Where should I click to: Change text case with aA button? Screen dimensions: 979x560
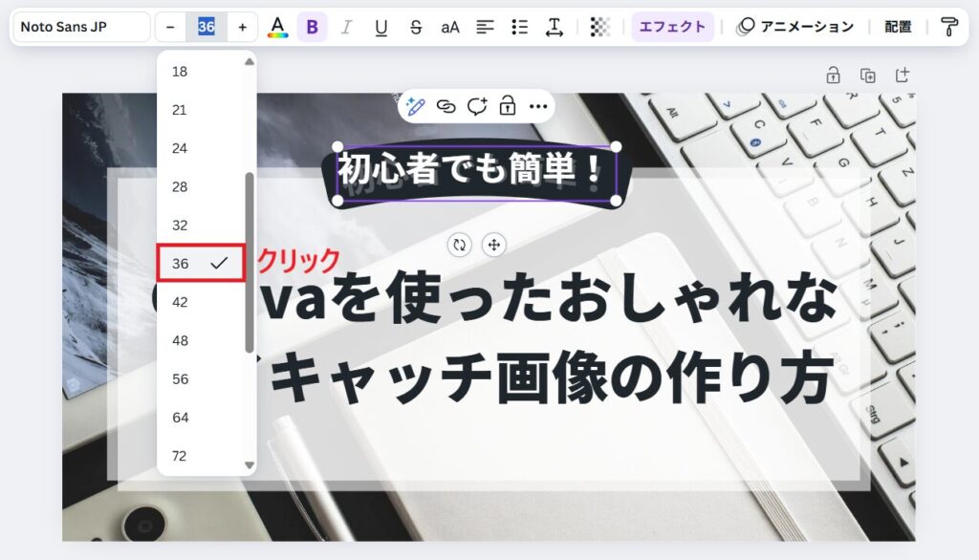(x=450, y=27)
